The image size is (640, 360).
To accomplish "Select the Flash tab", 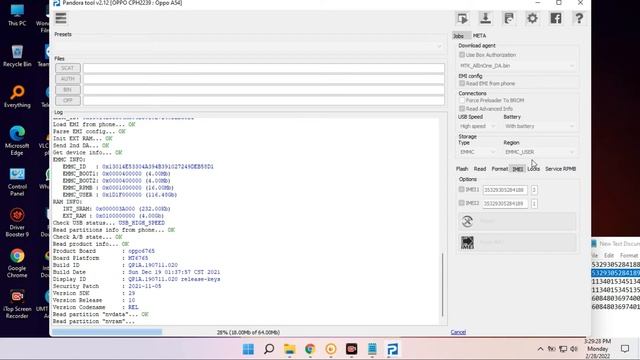I will pos(462,169).
